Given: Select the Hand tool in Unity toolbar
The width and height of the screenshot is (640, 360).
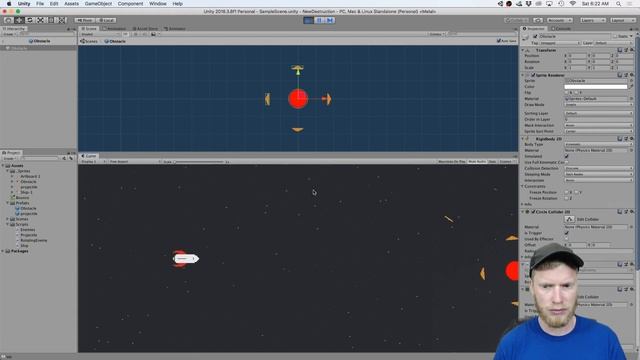Looking at the screenshot, I should coord(9,20).
